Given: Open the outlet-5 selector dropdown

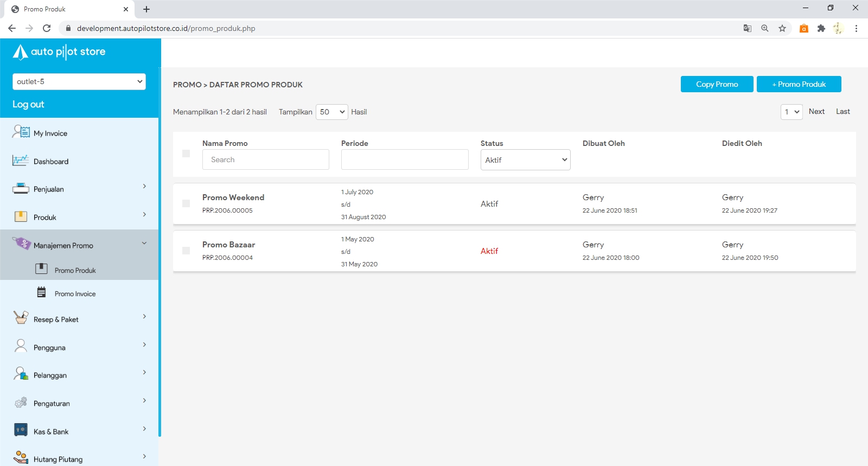Looking at the screenshot, I should click(x=79, y=81).
